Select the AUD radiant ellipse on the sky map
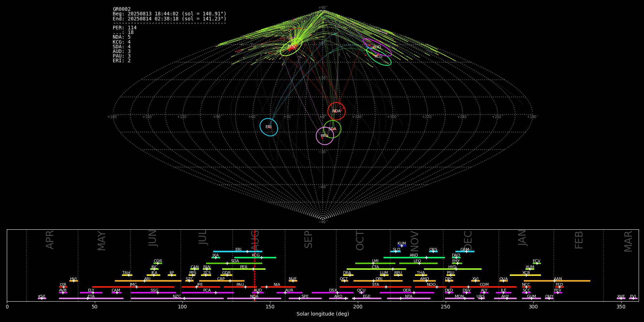 point(377,47)
